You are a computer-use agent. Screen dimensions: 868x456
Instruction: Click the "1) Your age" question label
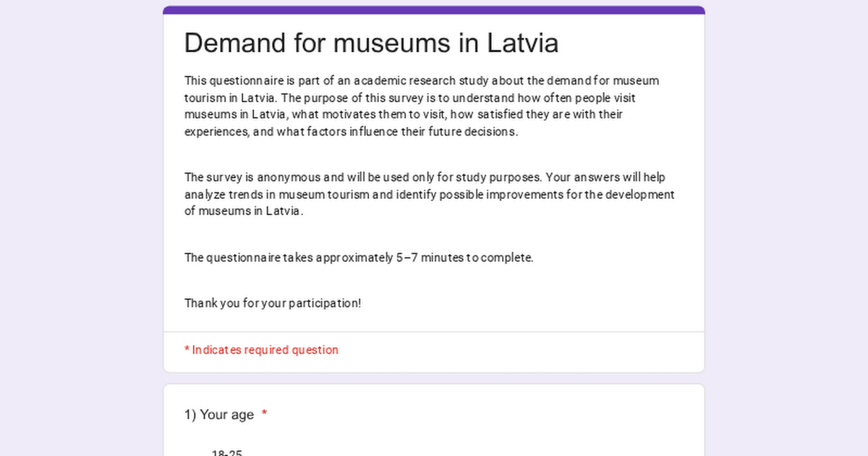[219, 415]
